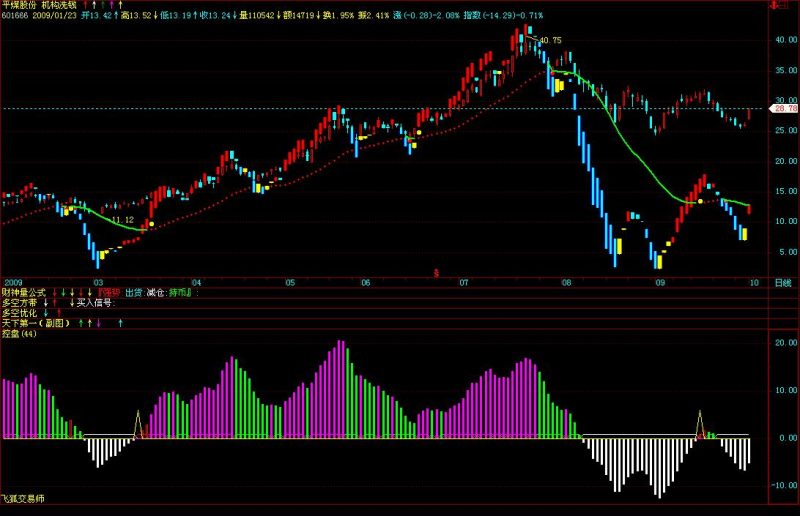The image size is (800, 516).
Task: Click the 日线 daily period label
Action: (x=783, y=283)
